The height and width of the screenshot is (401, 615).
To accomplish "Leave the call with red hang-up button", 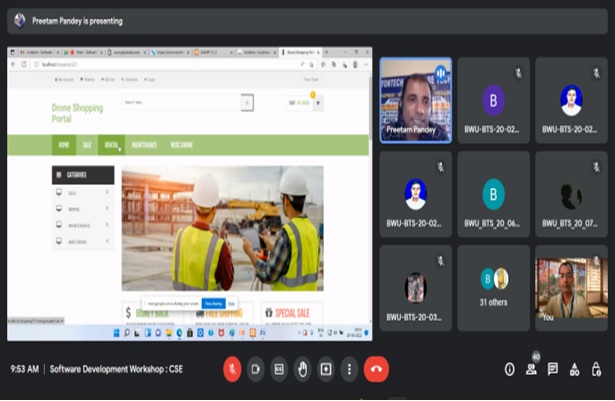I will (x=376, y=369).
